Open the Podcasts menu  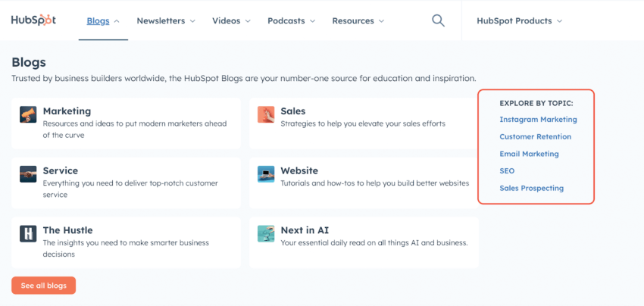tap(292, 21)
